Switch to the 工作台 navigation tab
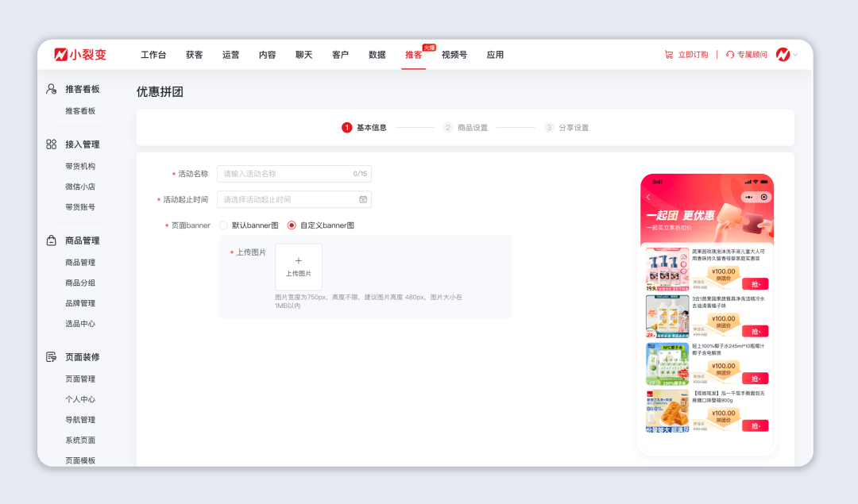858x504 pixels. 151,55
